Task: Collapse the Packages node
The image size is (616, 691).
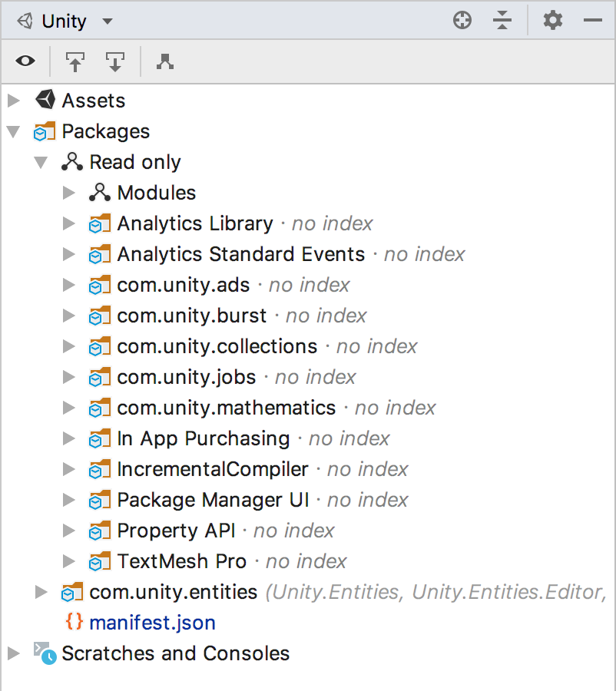Action: (x=14, y=131)
